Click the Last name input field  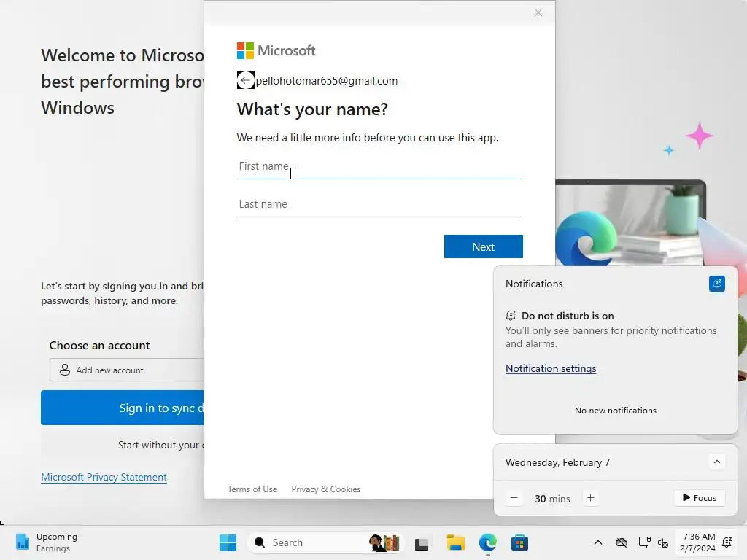(x=379, y=205)
